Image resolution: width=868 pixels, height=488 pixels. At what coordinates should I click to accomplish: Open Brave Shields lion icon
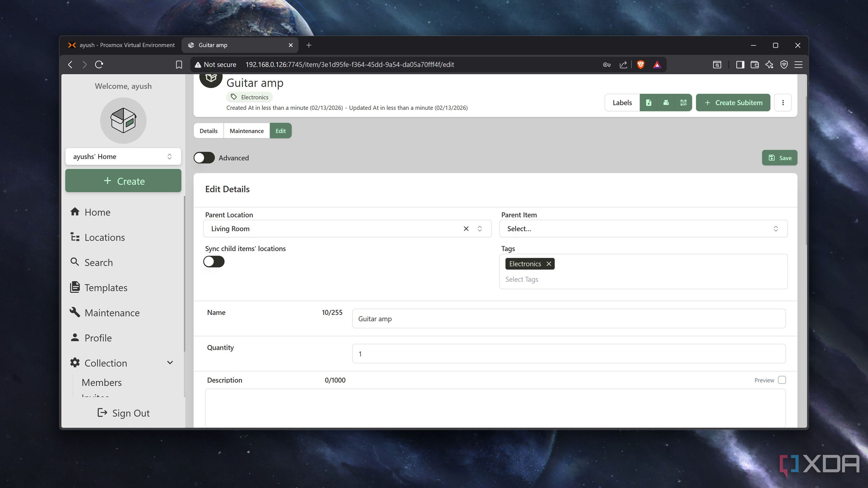click(x=641, y=64)
